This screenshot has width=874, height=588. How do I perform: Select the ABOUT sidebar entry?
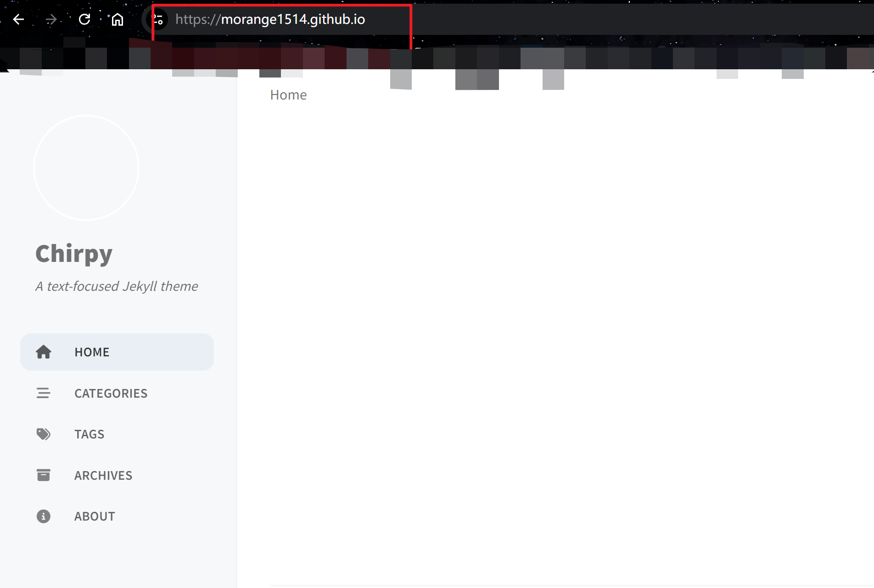tap(117, 516)
